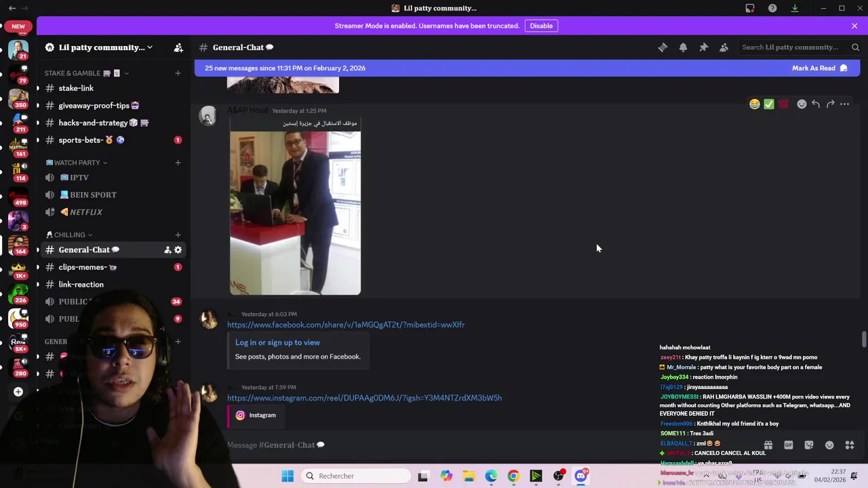Open the sticker picker

point(809,445)
